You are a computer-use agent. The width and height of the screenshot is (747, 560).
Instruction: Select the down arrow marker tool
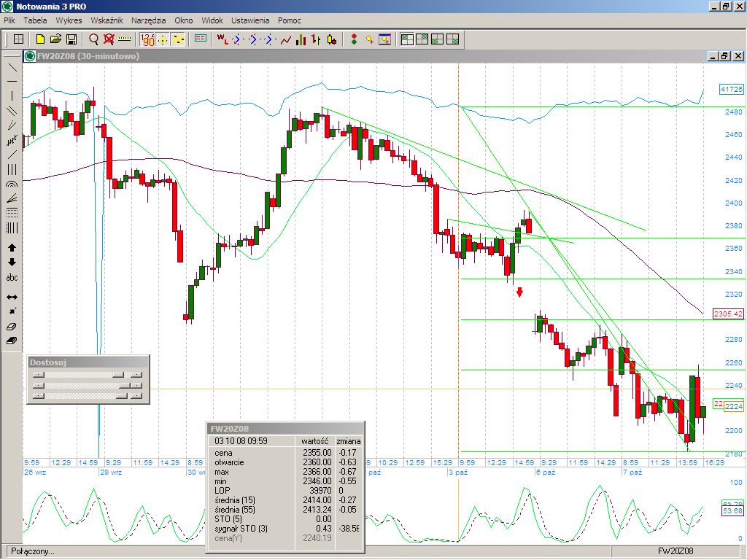click(12, 262)
